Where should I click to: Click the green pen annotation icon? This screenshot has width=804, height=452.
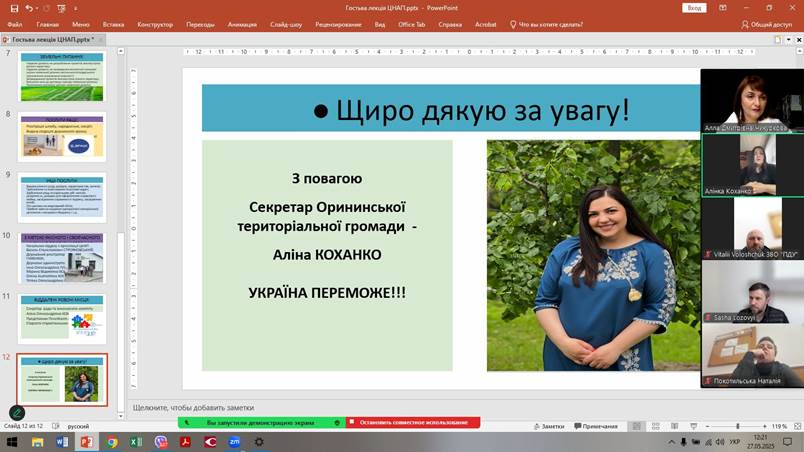[17, 412]
